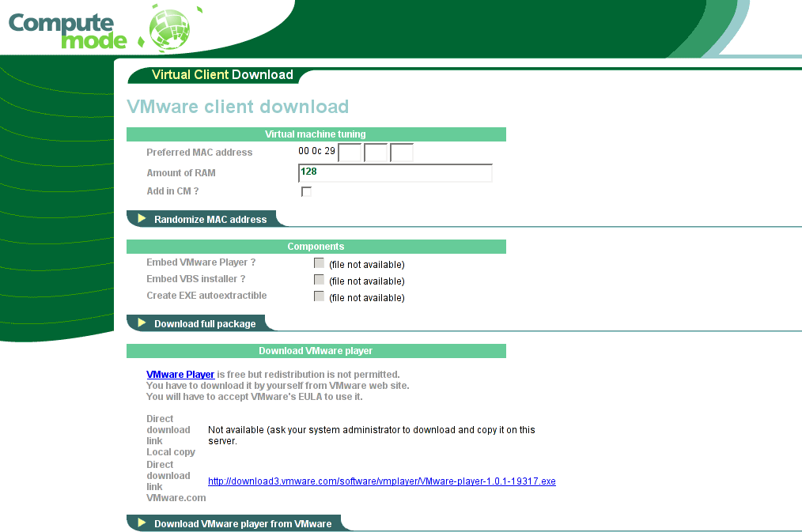Toggle Embed VMware Player checkbox

(x=320, y=263)
